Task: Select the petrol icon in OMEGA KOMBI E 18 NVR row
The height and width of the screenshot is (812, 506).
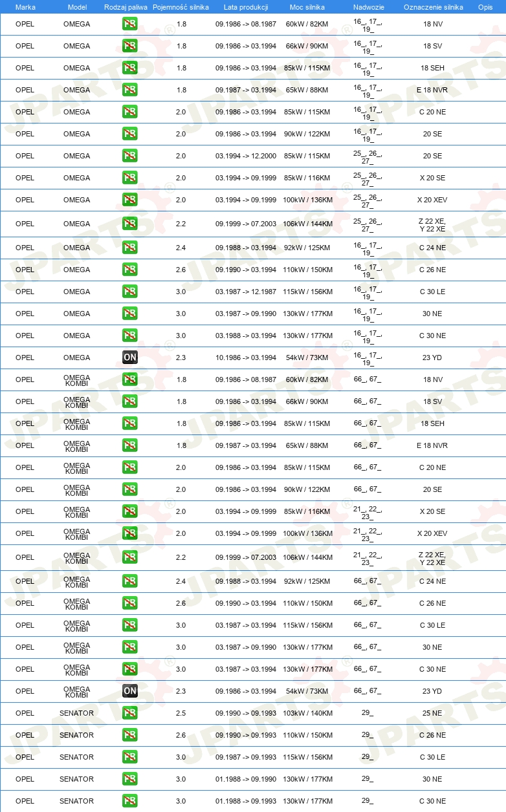Action: [130, 445]
